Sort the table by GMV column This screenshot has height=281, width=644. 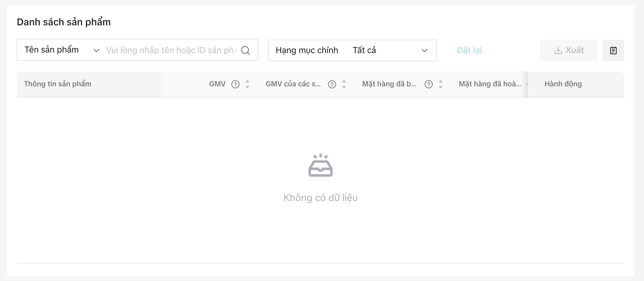247,84
